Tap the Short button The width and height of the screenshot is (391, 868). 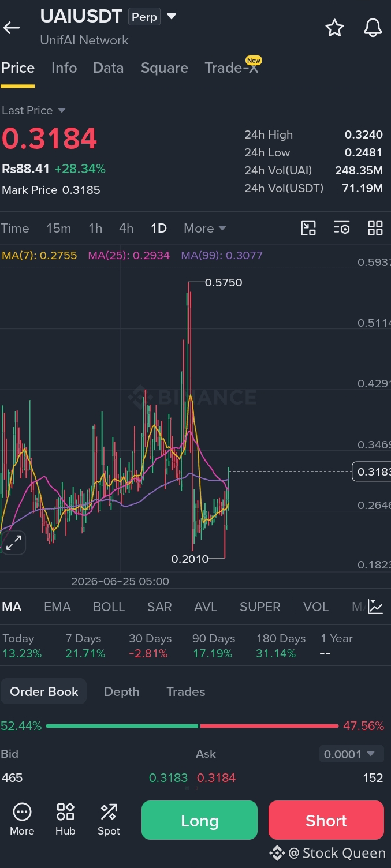coord(326,820)
